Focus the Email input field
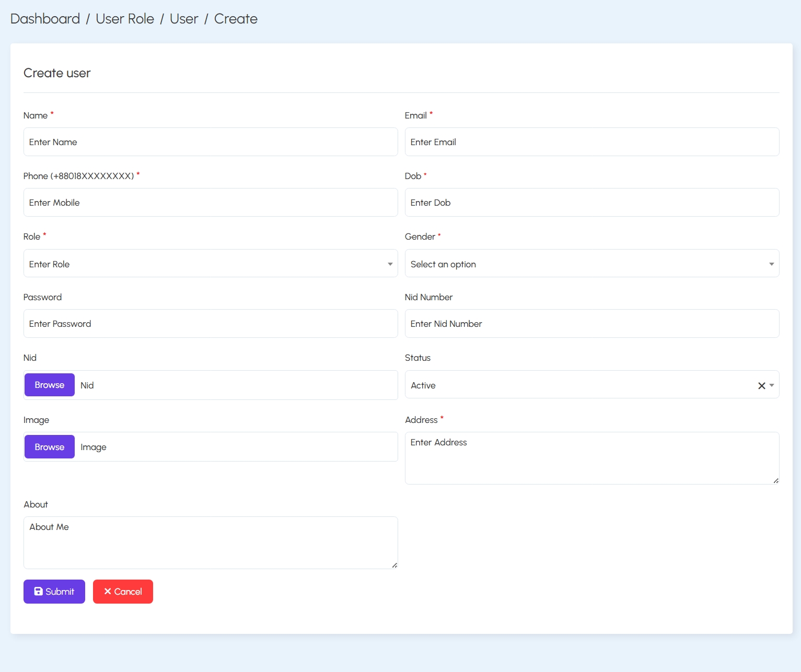 click(592, 142)
